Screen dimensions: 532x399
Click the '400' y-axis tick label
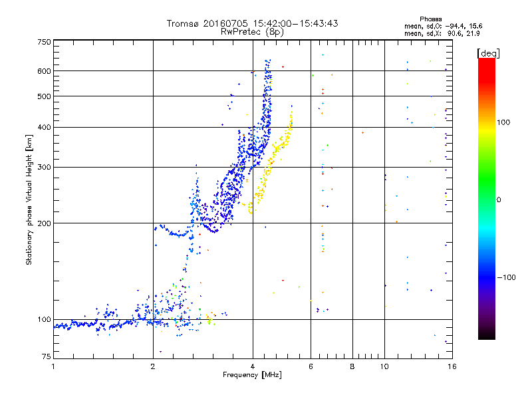point(45,127)
